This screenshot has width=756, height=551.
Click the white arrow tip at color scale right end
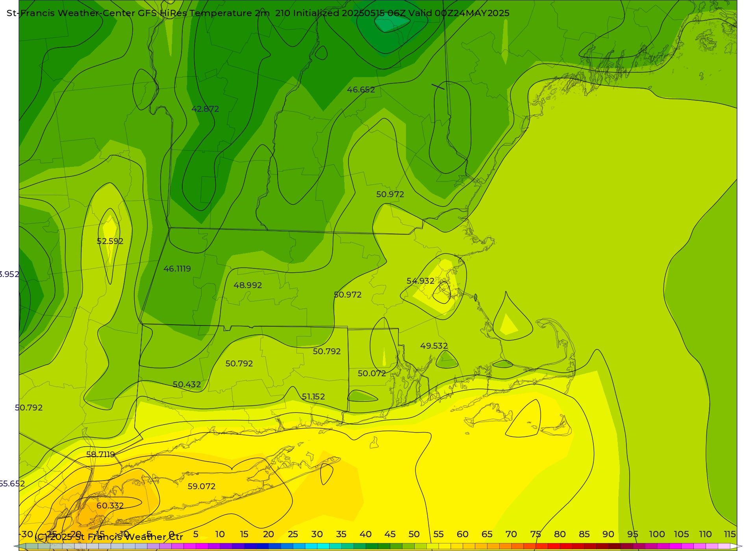pyautogui.click(x=736, y=546)
